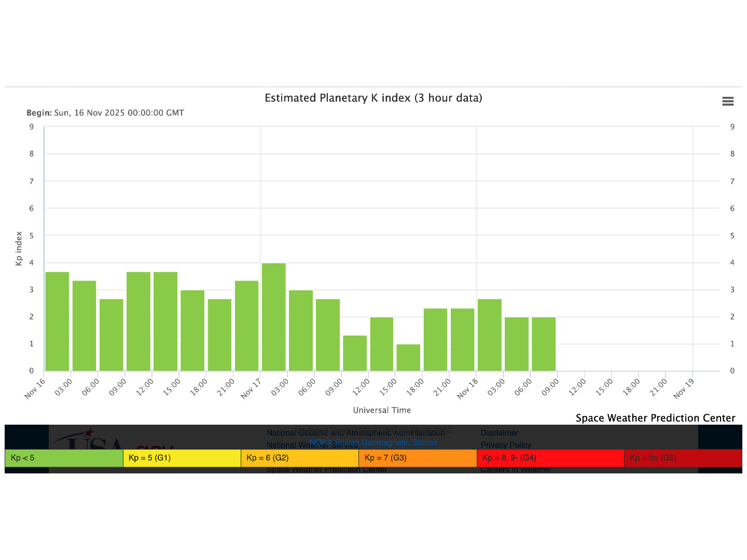Click the bar starting at 09:00 Nov 17
Screen dimensions: 747x560
pos(355,353)
